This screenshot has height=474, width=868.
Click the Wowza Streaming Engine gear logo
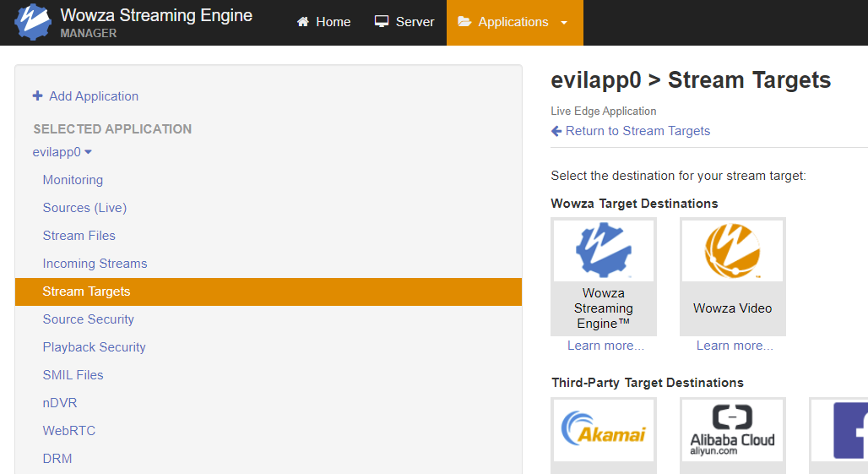(33, 22)
